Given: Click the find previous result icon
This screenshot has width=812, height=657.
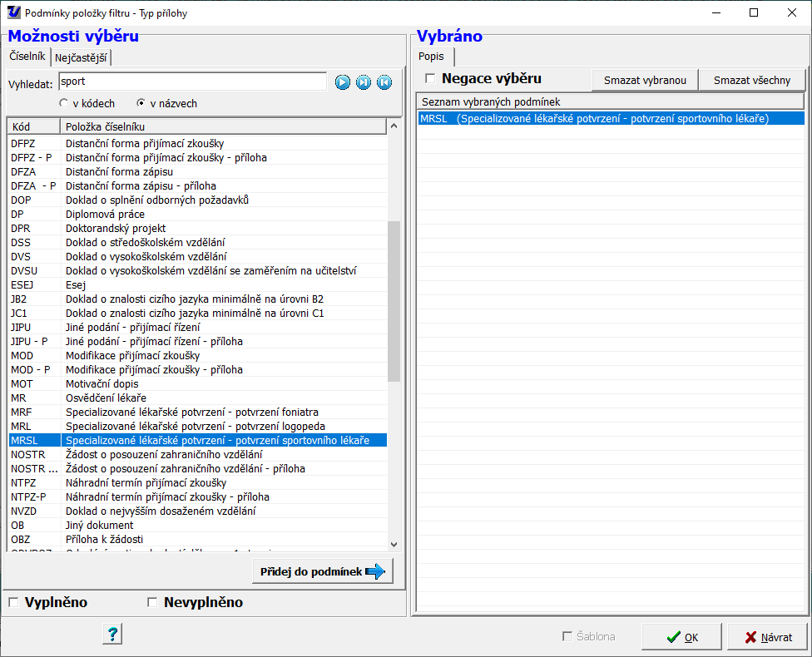Looking at the screenshot, I should tap(384, 82).
